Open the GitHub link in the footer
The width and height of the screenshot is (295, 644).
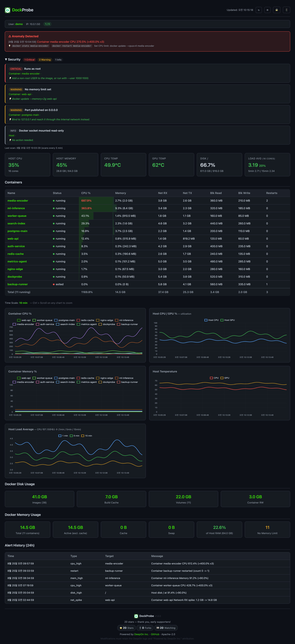click(x=155, y=634)
